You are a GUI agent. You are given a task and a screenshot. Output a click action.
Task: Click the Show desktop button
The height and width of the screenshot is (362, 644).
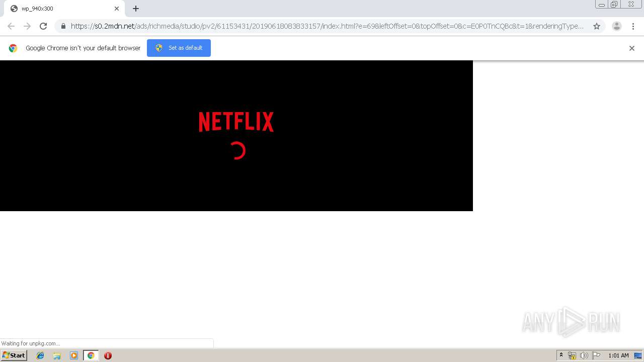tap(638, 355)
